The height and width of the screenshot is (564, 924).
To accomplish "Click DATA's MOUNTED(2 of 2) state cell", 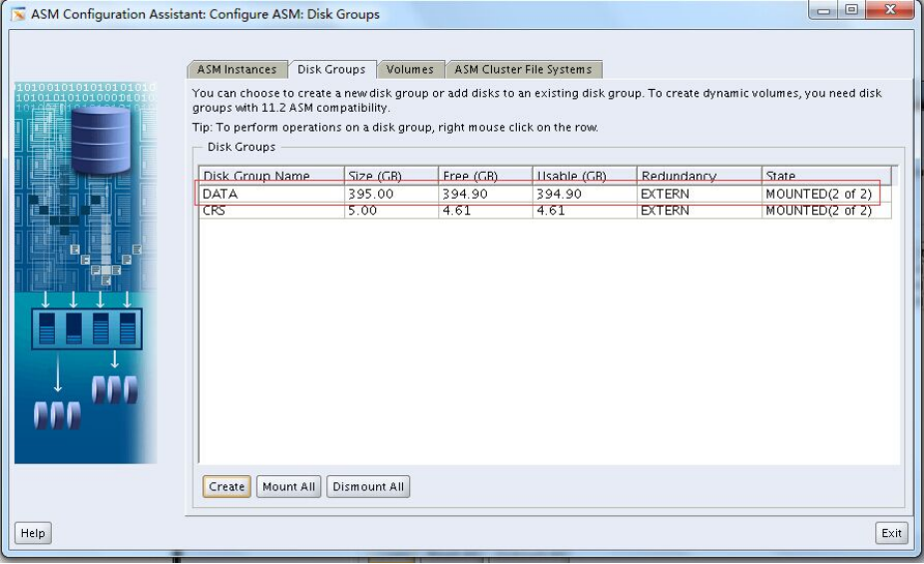I will pos(826,194).
